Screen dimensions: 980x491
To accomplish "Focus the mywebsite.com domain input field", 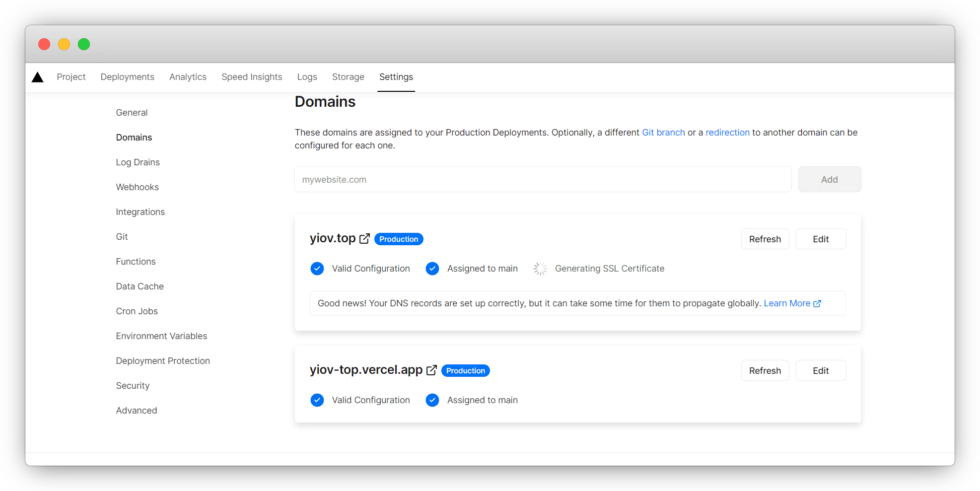I will tap(543, 179).
